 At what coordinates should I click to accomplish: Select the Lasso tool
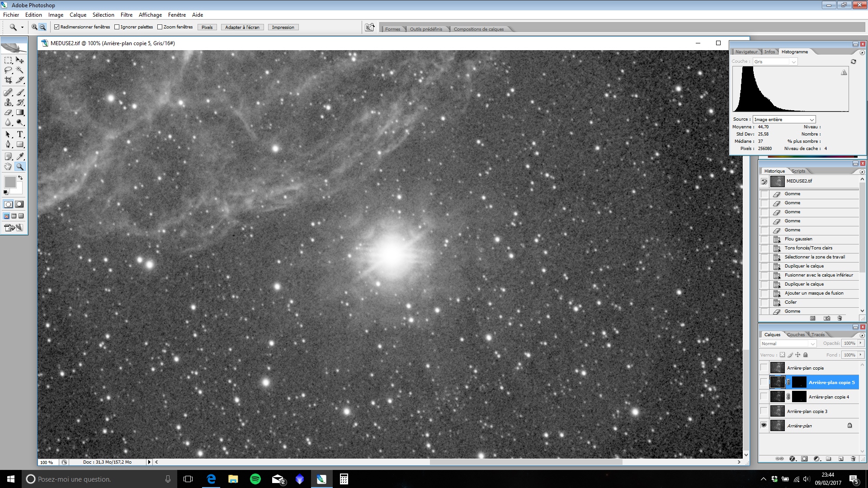pos(8,70)
